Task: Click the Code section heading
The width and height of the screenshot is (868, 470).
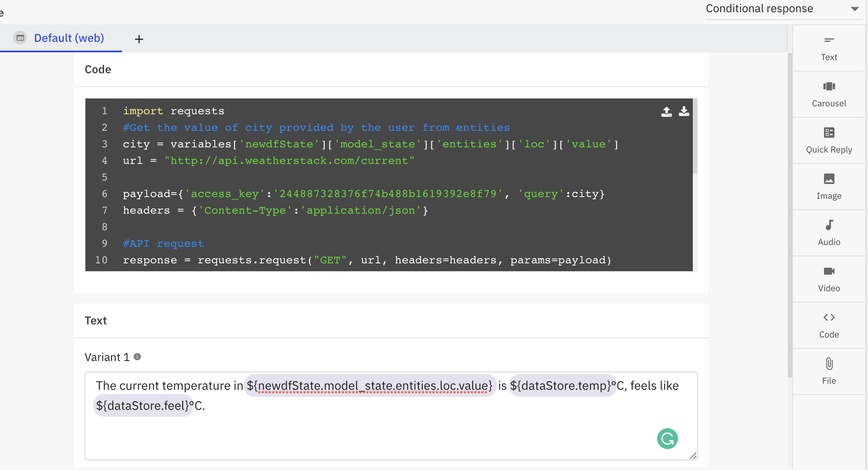Action: [x=98, y=69]
